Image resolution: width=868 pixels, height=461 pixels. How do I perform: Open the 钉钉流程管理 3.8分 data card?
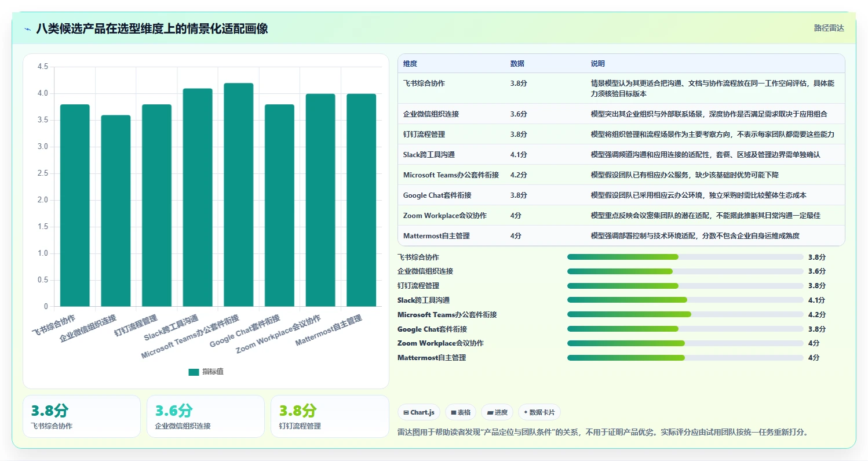[x=330, y=416]
